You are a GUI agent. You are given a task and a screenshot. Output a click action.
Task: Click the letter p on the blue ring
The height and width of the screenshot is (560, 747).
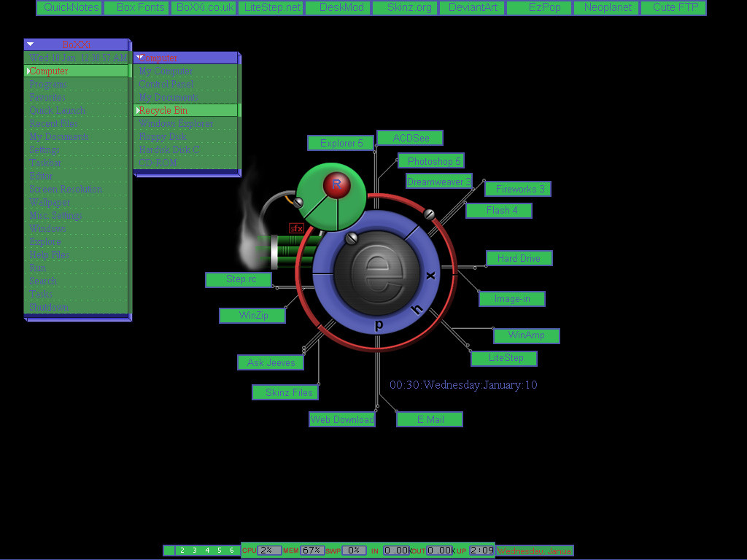(379, 325)
